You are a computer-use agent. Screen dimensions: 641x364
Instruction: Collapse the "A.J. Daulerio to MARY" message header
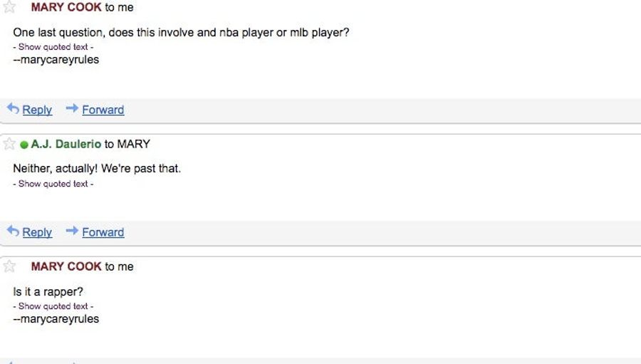click(320, 144)
